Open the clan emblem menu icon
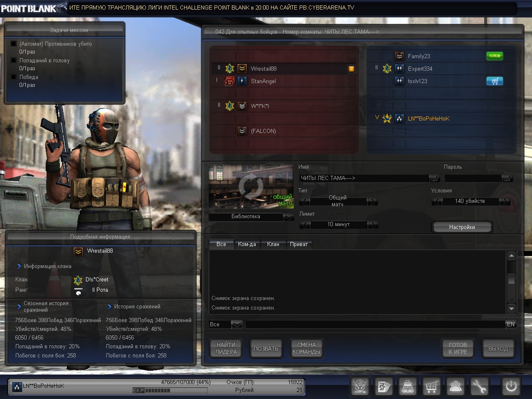Viewport: 532px width, 399px height. 360,387
